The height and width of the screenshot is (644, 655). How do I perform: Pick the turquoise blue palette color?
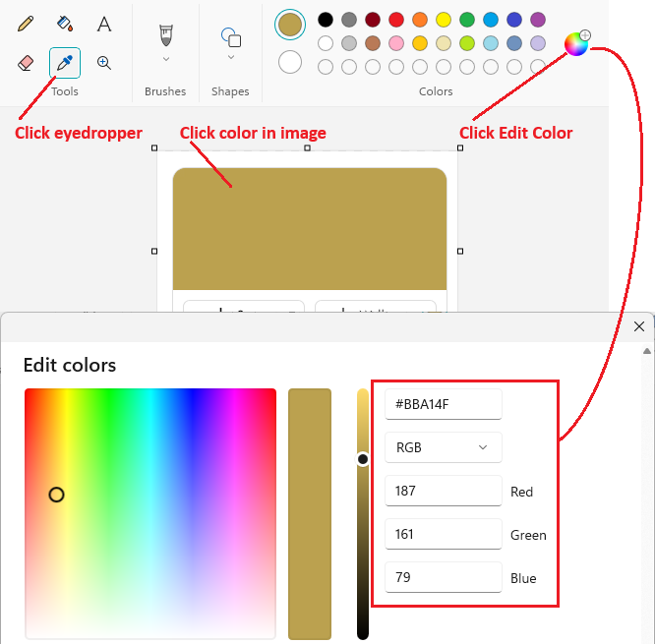pyautogui.click(x=491, y=20)
